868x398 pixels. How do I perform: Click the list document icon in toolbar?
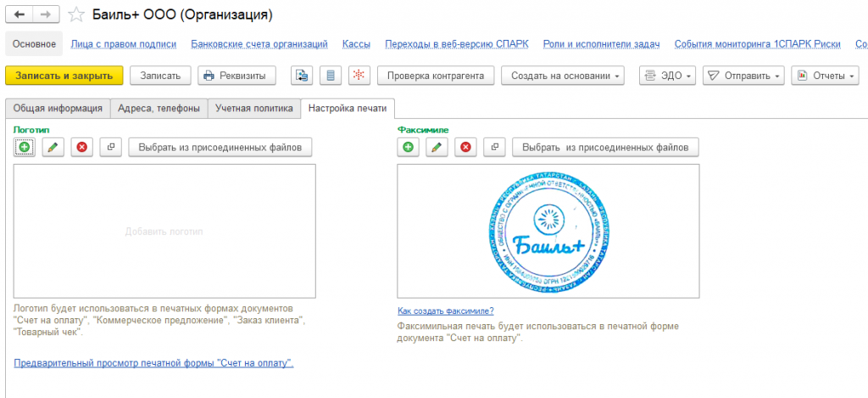tap(331, 76)
